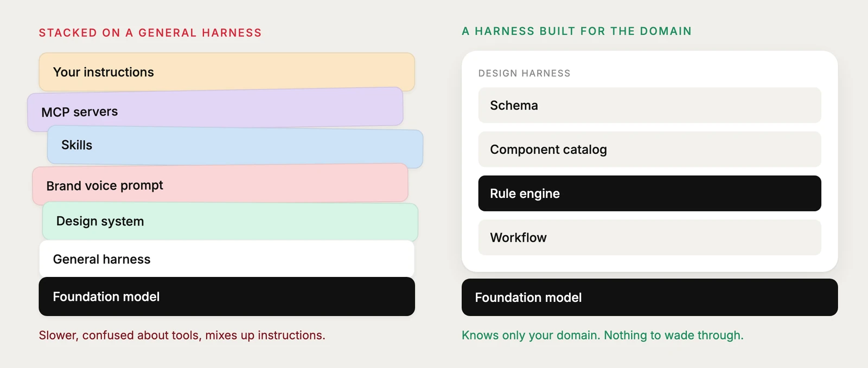The width and height of the screenshot is (868, 368).
Task: Click caption 'Knows only your domain. Nothing to wade through.'
Action: pyautogui.click(x=603, y=335)
